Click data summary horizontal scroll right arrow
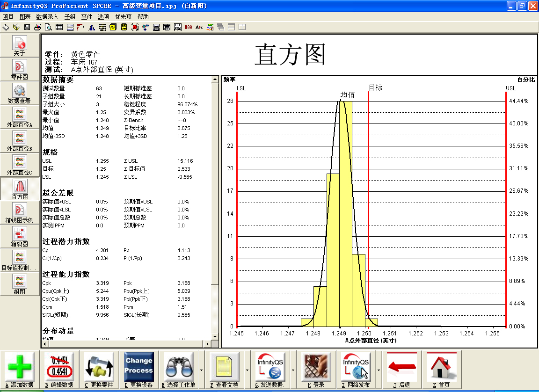The height and width of the screenshot is (392, 539). (x=207, y=343)
